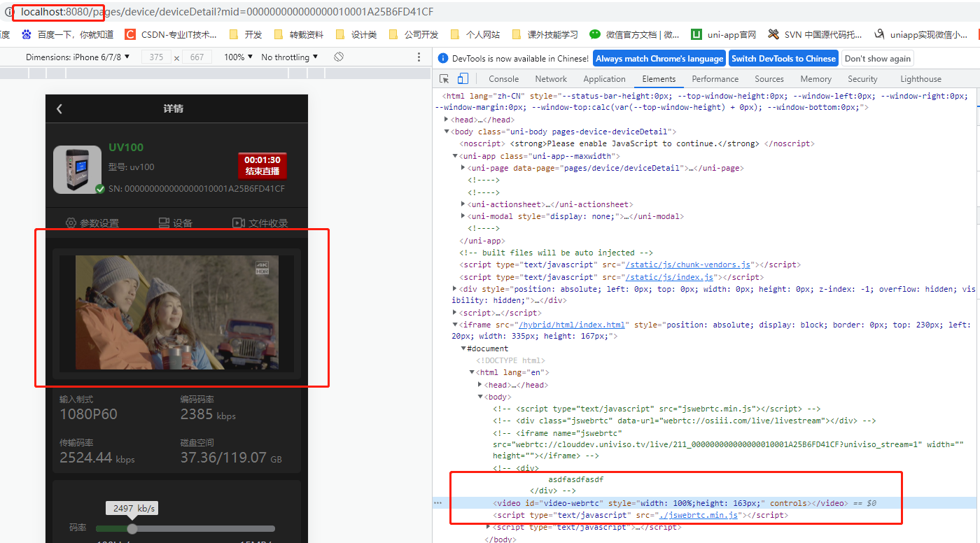The width and height of the screenshot is (980, 543).
Task: Open the No throttling dropdown
Action: (x=289, y=57)
